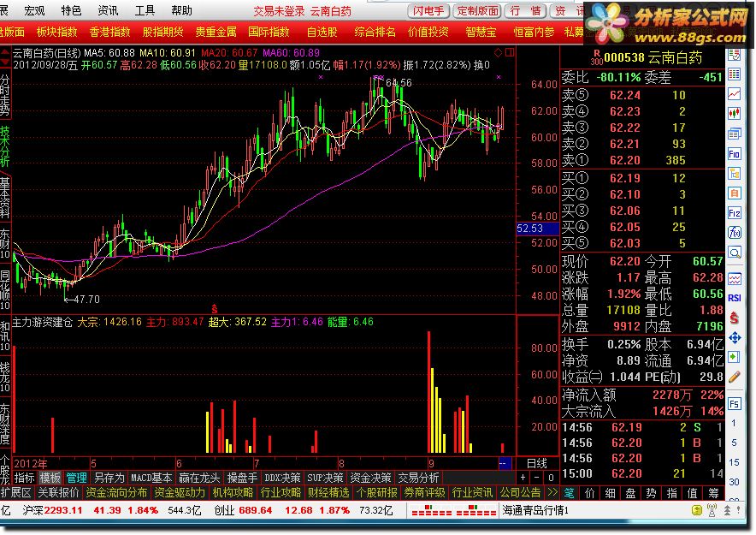Open the 资金流向分布 info tab

tap(116, 492)
